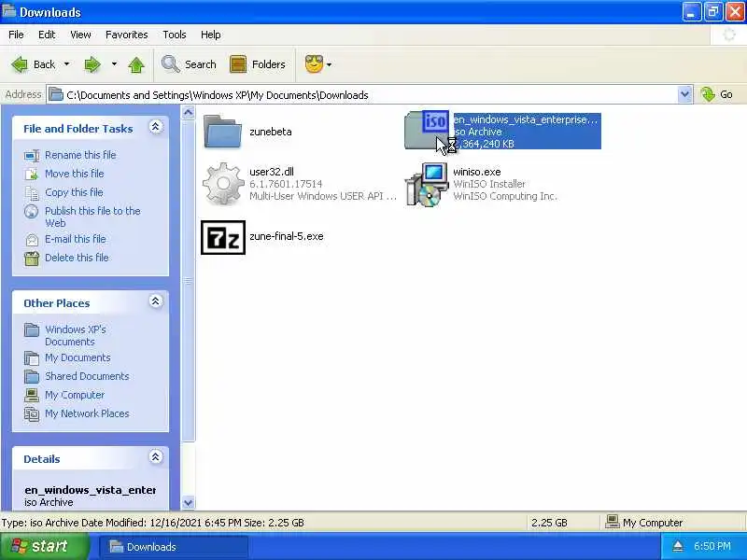Screen dimensions: 747x560
Task: Click the smiley face toolbar icon
Action: tap(314, 64)
